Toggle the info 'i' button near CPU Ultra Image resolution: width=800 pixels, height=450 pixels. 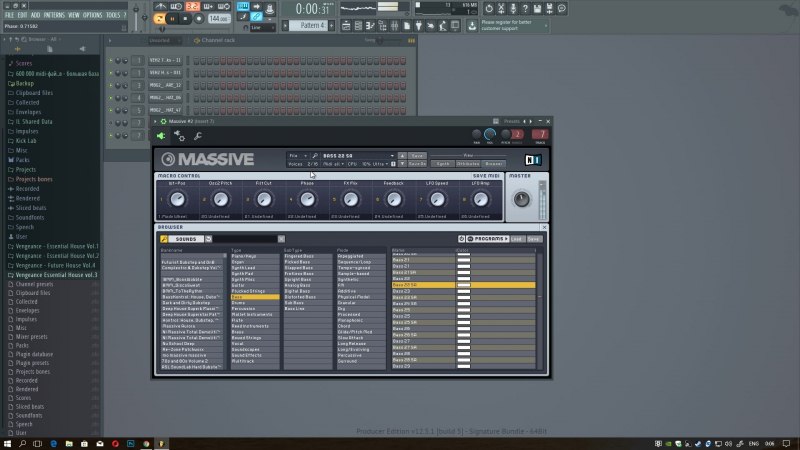click(393, 164)
